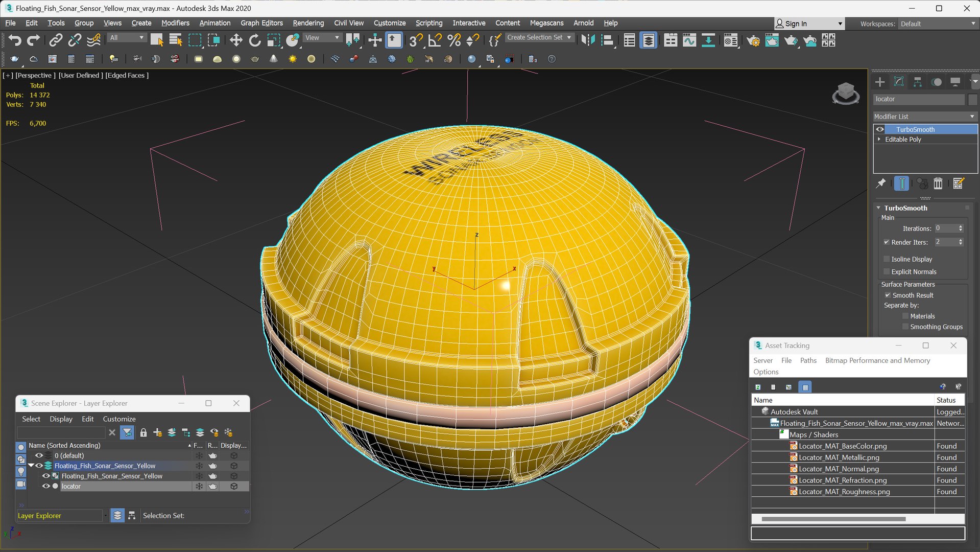Click Asset Tracking horizontal scrollbar
This screenshot has height=552, width=980.
(833, 519)
